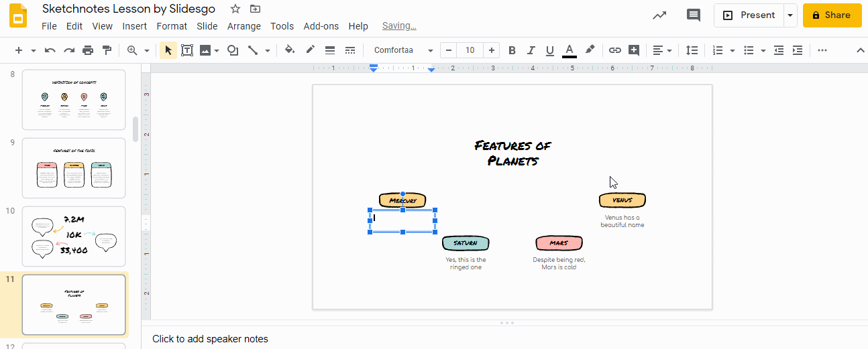Expand the Insert image dropdown arrow
Screen dimensions: 868x349
[x=217, y=50]
